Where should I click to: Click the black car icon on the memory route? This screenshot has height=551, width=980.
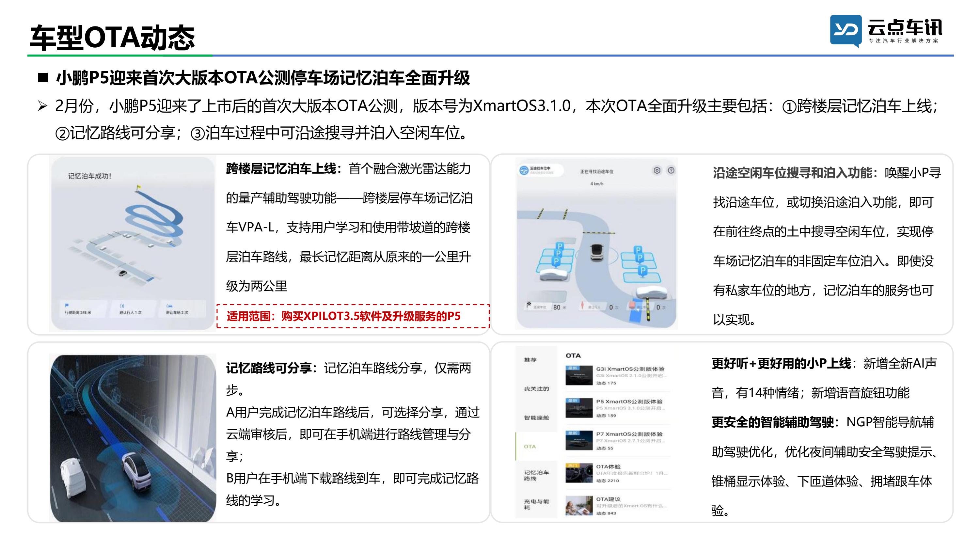point(122,273)
